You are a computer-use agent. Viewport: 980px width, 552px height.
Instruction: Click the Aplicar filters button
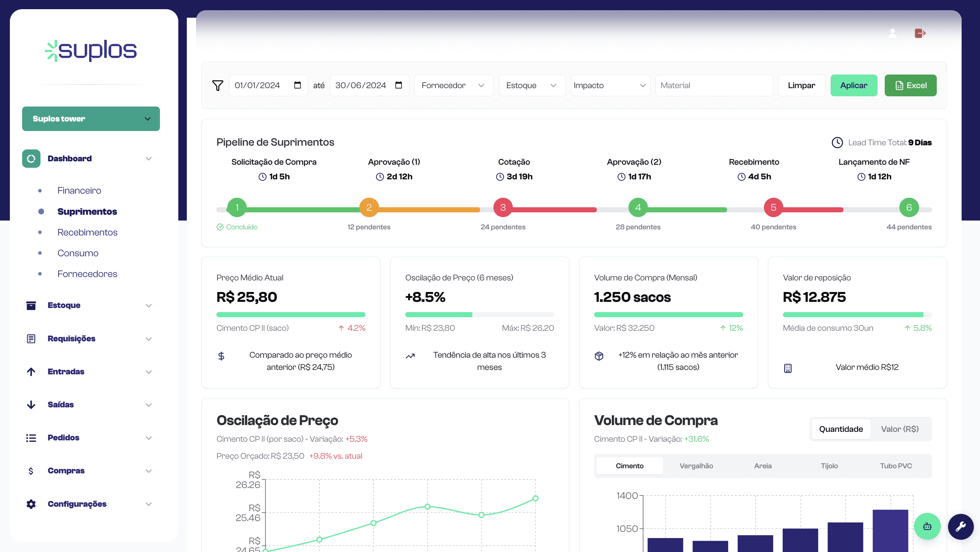tap(853, 85)
